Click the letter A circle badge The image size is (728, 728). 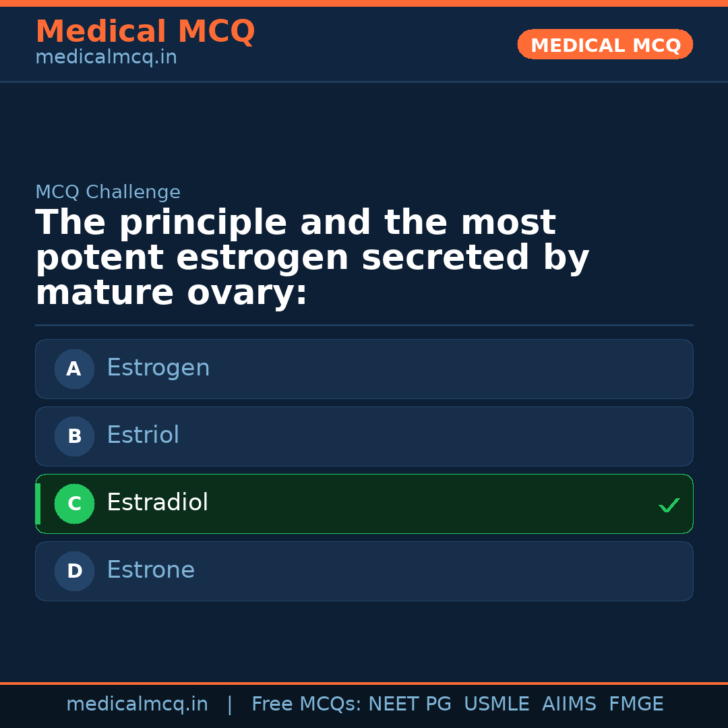[x=74, y=369]
